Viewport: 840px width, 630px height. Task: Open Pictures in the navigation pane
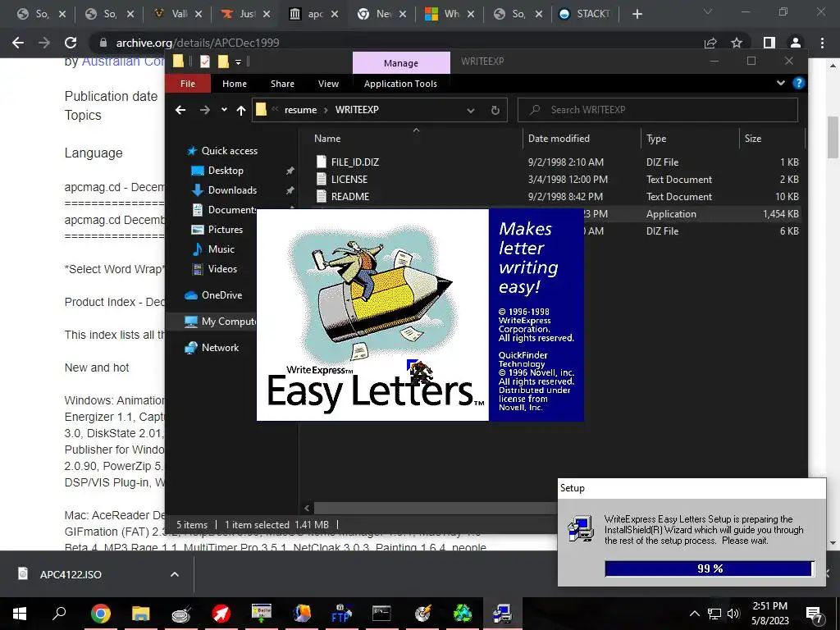(x=226, y=230)
